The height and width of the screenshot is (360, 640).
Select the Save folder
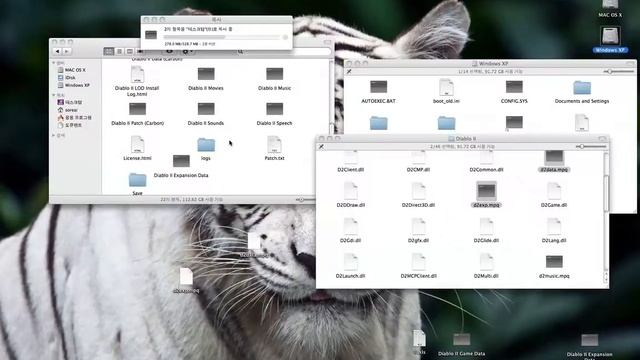[x=138, y=184]
